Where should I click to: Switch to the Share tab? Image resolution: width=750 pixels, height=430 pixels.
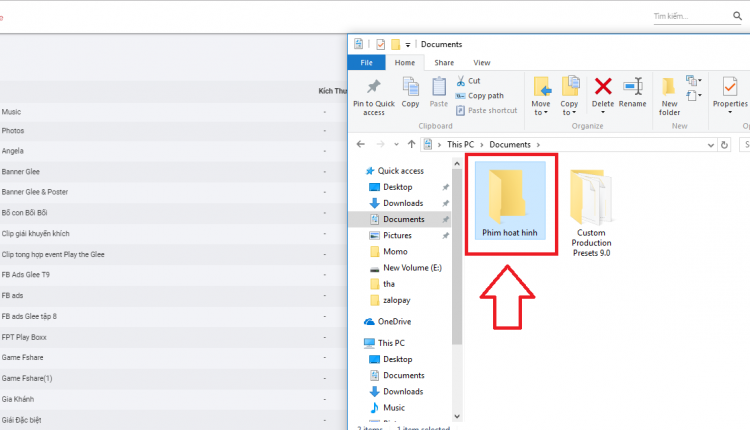click(444, 63)
